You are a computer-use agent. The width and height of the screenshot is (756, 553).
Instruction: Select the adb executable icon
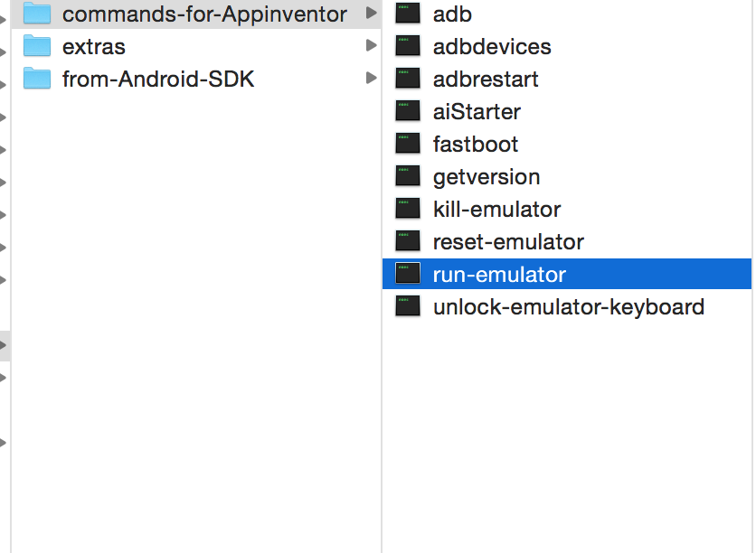click(408, 14)
